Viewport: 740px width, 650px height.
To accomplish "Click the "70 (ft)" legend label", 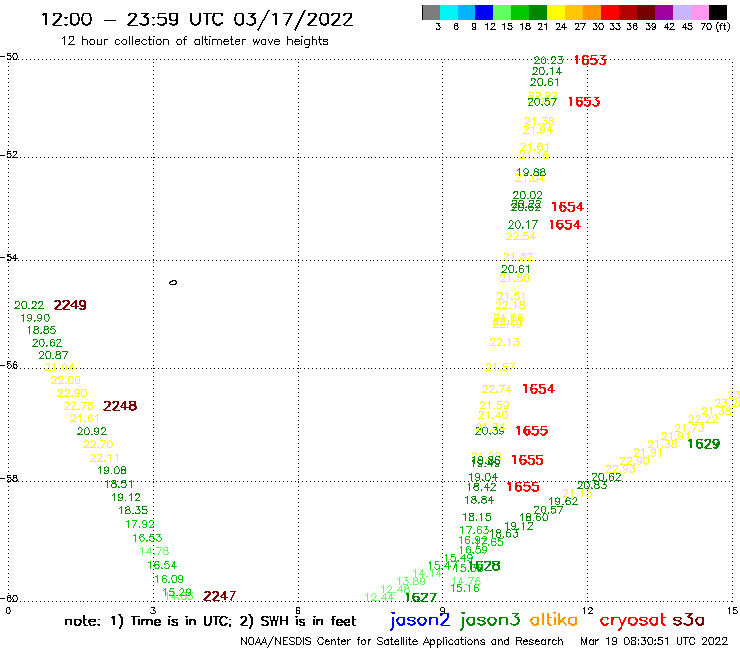I will pyautogui.click(x=715, y=26).
